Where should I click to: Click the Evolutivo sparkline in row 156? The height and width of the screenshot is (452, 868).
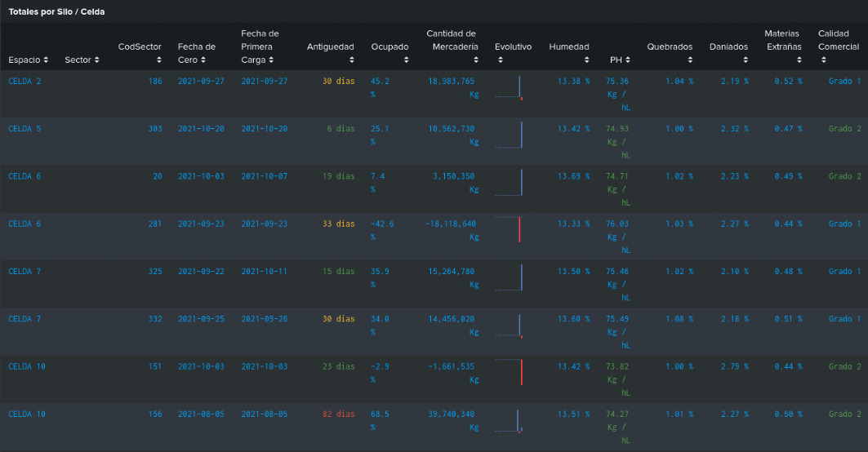coord(509,421)
